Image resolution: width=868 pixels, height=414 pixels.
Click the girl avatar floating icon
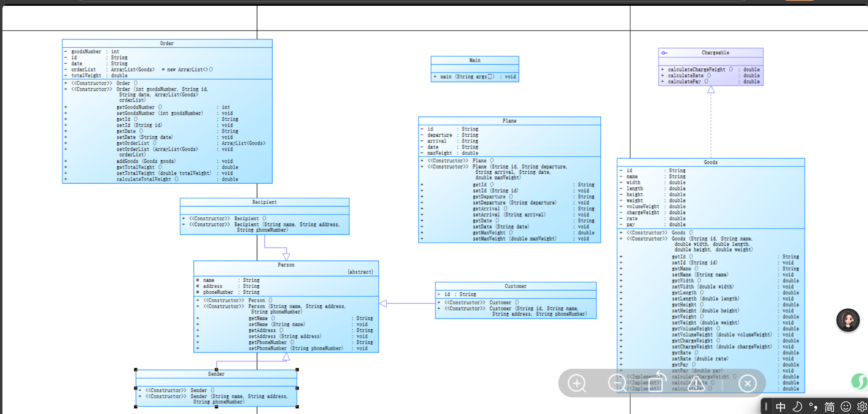[848, 320]
